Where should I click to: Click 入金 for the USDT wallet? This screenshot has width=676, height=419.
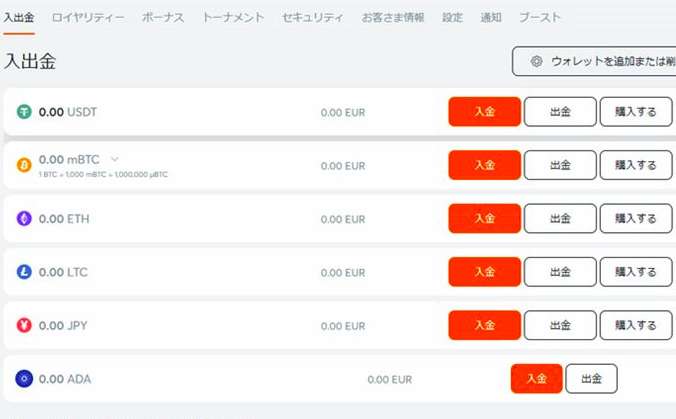click(x=485, y=112)
